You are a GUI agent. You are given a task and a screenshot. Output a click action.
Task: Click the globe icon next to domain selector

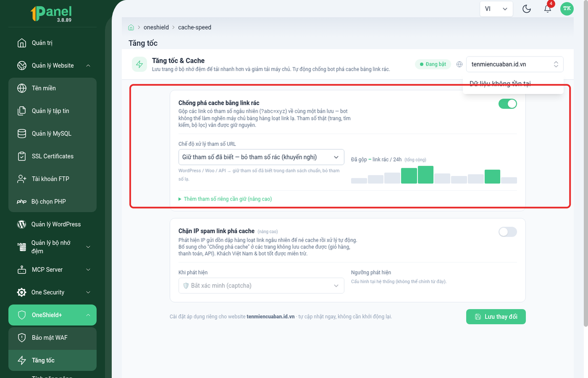tap(459, 64)
